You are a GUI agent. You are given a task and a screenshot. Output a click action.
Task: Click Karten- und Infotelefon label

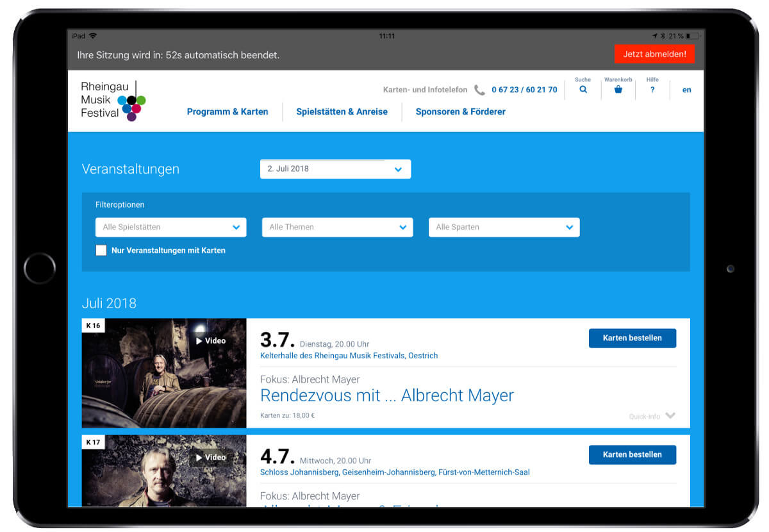click(x=425, y=90)
